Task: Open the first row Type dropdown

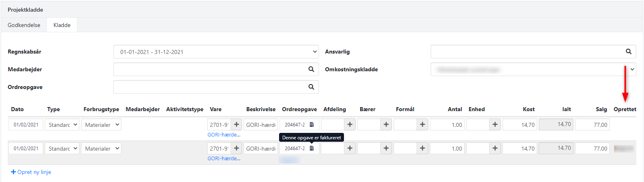Action: click(62, 125)
